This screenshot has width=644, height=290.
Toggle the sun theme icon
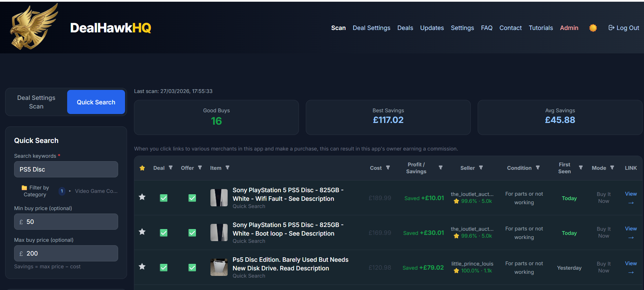(593, 28)
